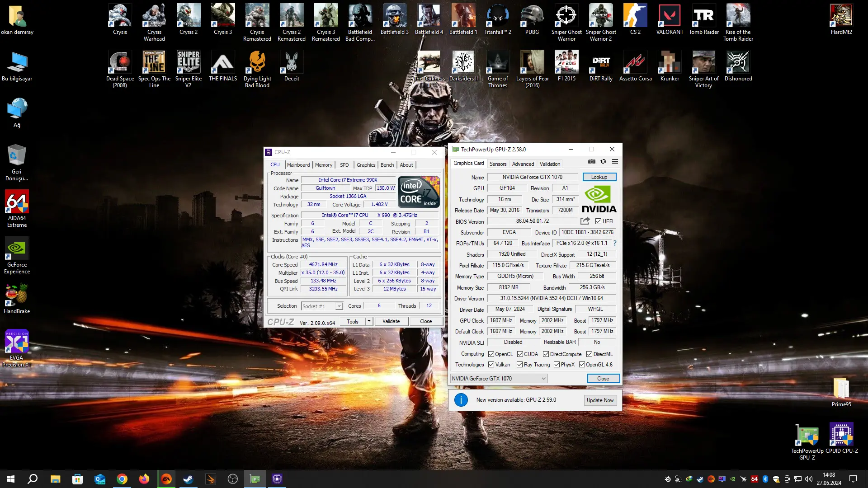This screenshot has width=868, height=488.
Task: Switch to the Mainboard tab in CPU-Z
Action: pos(298,165)
